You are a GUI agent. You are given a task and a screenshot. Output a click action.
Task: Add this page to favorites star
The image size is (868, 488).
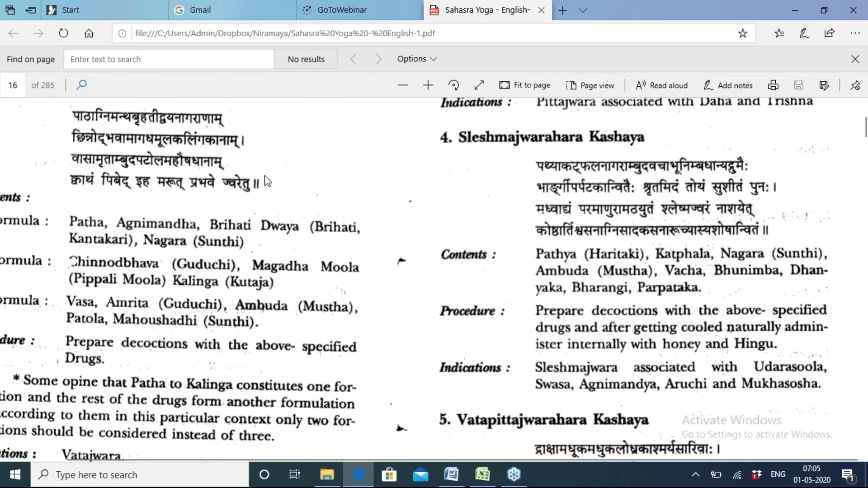pyautogui.click(x=742, y=33)
